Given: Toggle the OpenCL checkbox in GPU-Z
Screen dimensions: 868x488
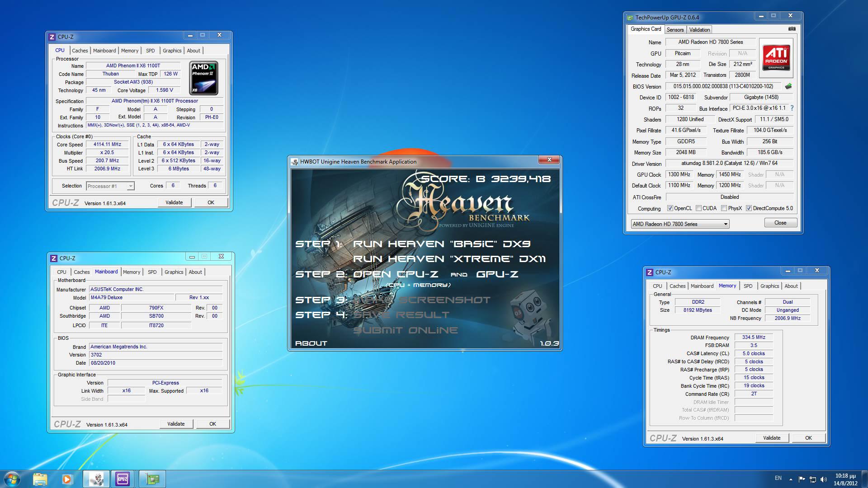Looking at the screenshot, I should pyautogui.click(x=670, y=208).
